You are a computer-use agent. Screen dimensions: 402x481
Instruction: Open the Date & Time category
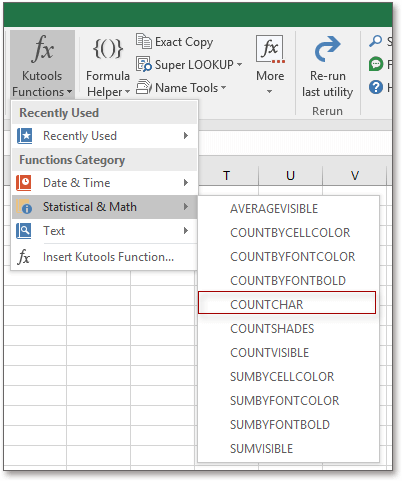pos(105,183)
